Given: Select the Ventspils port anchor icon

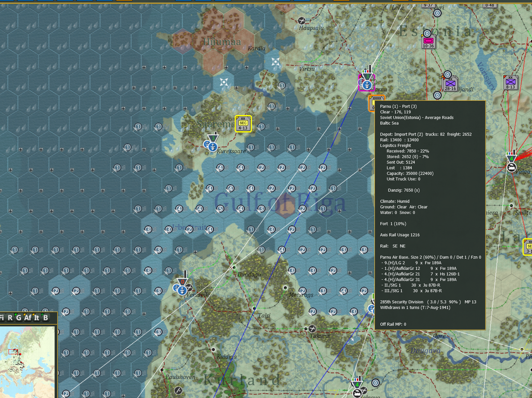Looking at the screenshot, I should [x=182, y=290].
